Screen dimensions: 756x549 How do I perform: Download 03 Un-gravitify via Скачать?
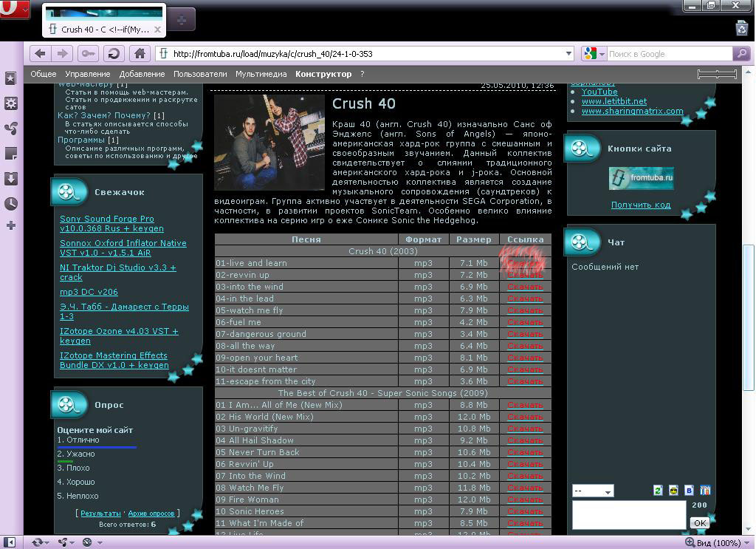click(x=525, y=429)
